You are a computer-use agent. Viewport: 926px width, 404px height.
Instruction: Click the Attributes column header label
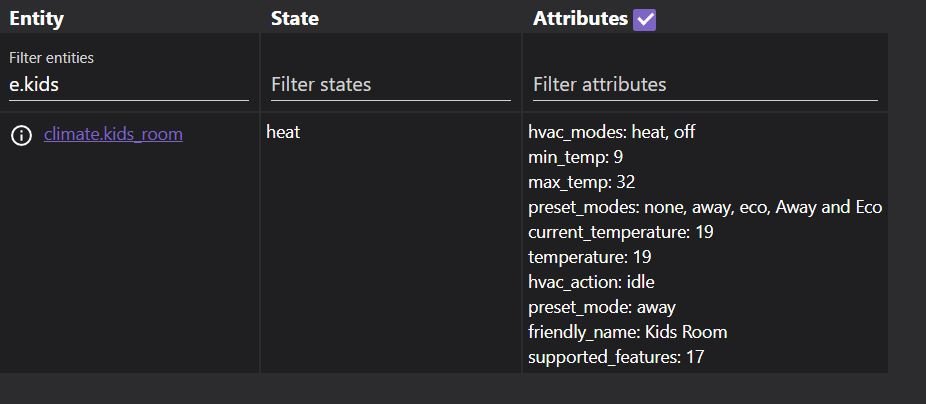coord(580,18)
